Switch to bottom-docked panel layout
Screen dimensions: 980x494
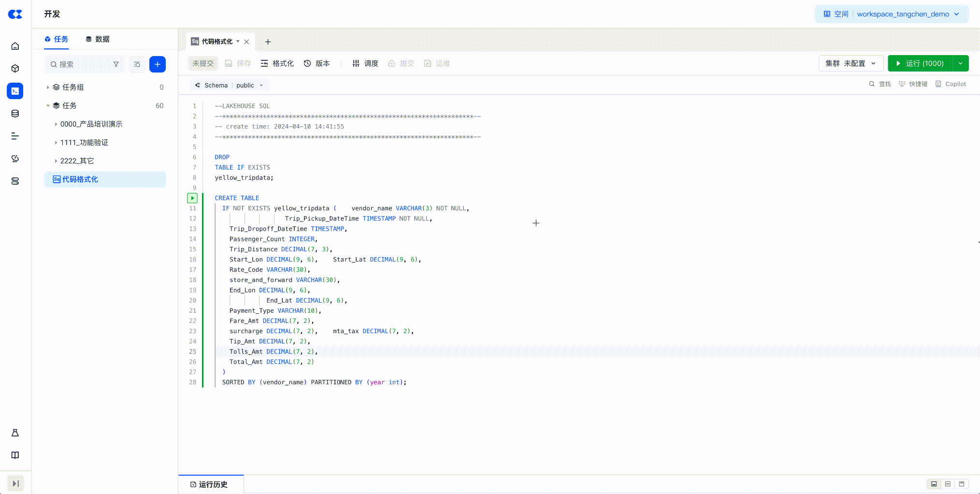tap(934, 484)
